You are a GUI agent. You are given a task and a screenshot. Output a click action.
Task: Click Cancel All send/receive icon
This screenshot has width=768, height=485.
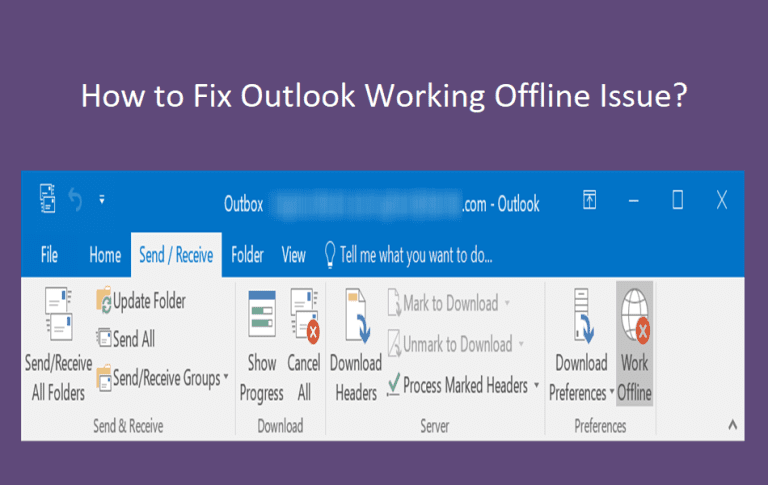pos(304,315)
